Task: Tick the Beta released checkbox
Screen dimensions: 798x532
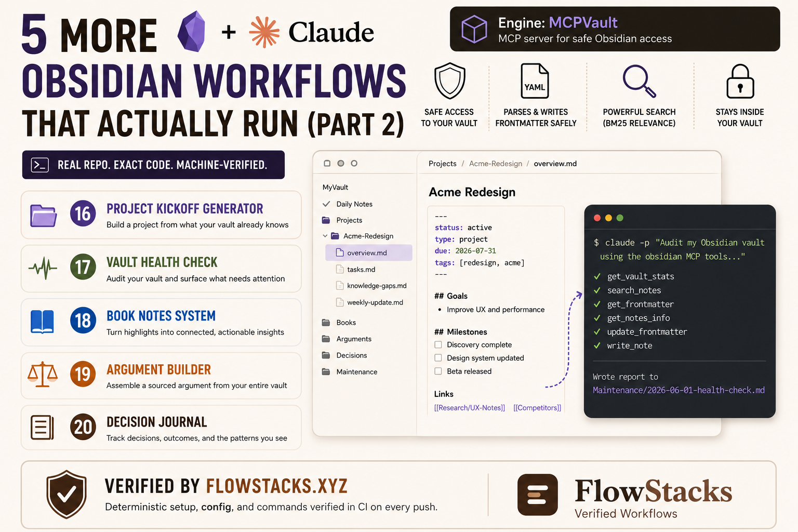Action: [x=438, y=371]
